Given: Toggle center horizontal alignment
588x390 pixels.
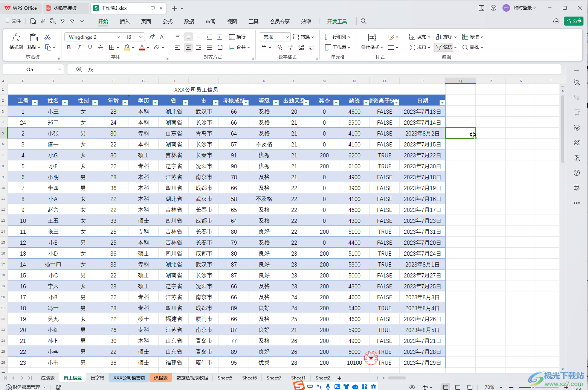Looking at the screenshot, I should 188,47.
